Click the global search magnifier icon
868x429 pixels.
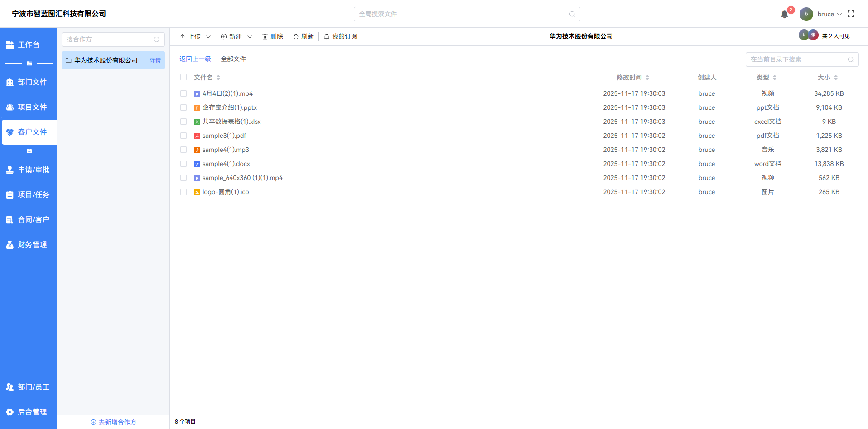coord(572,14)
